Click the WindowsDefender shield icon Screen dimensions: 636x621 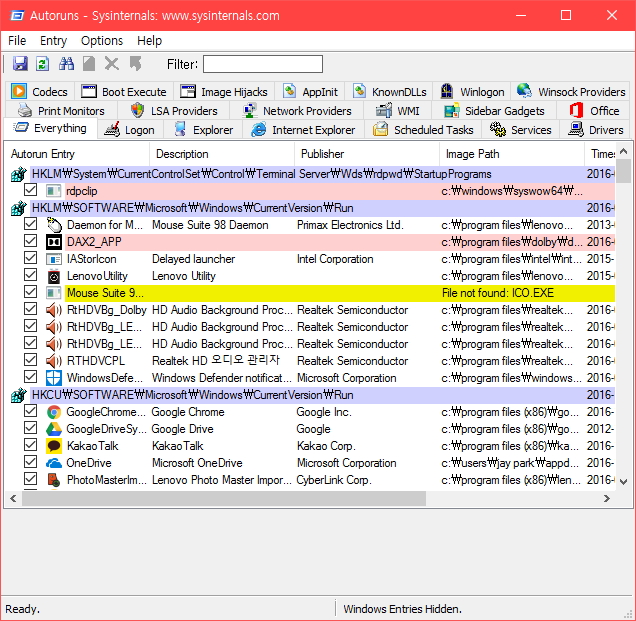(x=54, y=378)
